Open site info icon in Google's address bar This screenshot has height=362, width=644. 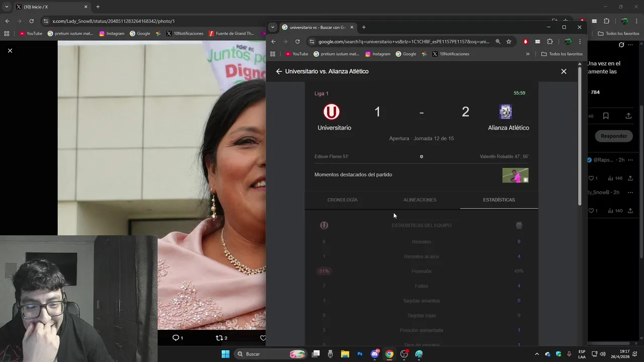(x=312, y=42)
